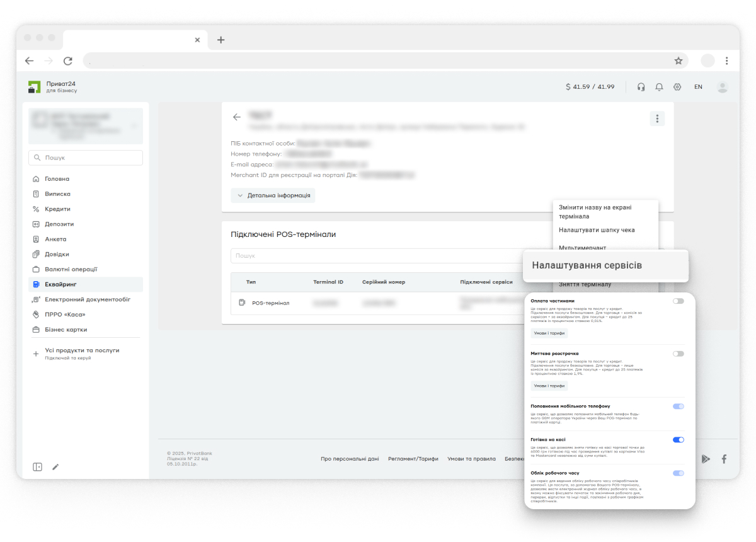
Task: Open the notifications bell
Action: (x=659, y=87)
